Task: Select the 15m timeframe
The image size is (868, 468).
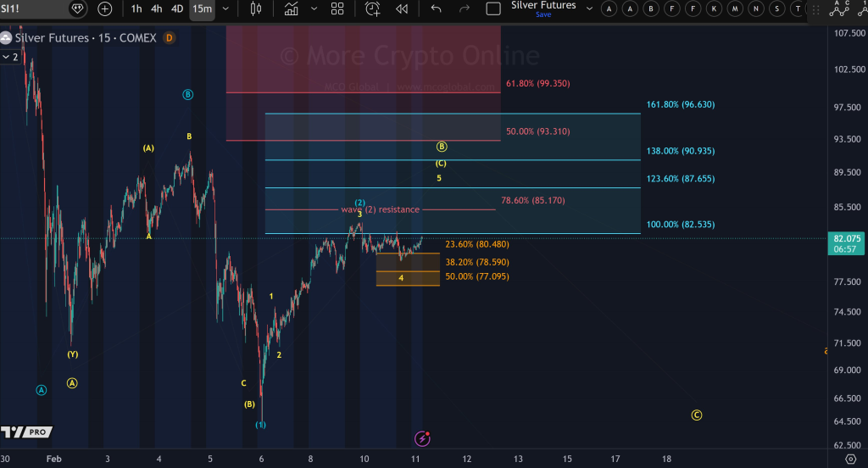Action: tap(202, 8)
